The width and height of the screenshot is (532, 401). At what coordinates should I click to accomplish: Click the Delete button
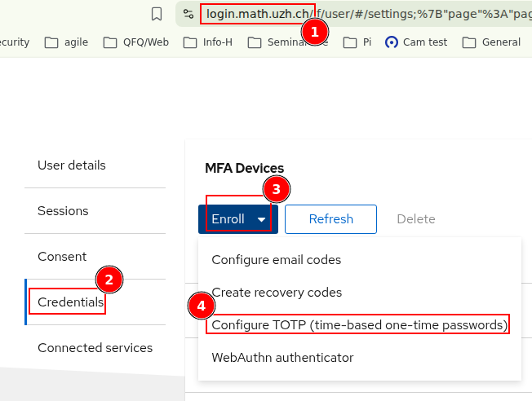(x=416, y=219)
